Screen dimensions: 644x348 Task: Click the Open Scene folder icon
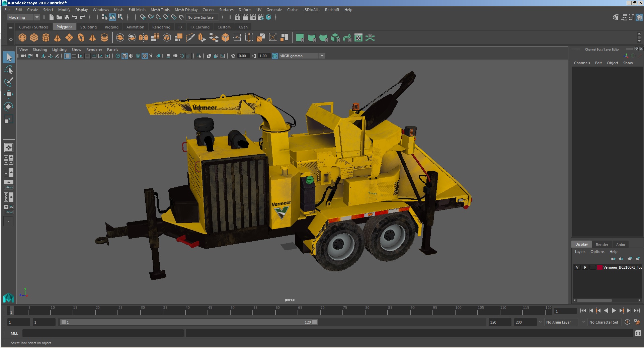point(59,17)
